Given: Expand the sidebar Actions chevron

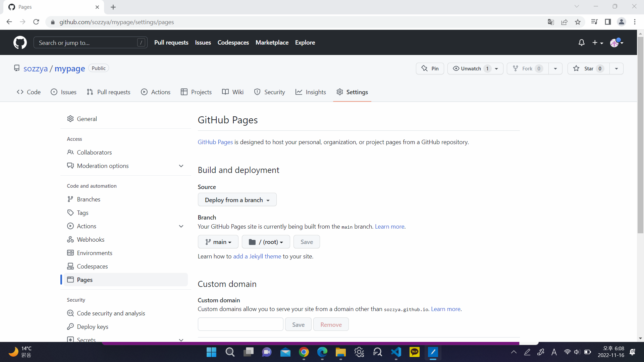Looking at the screenshot, I should click(x=181, y=226).
